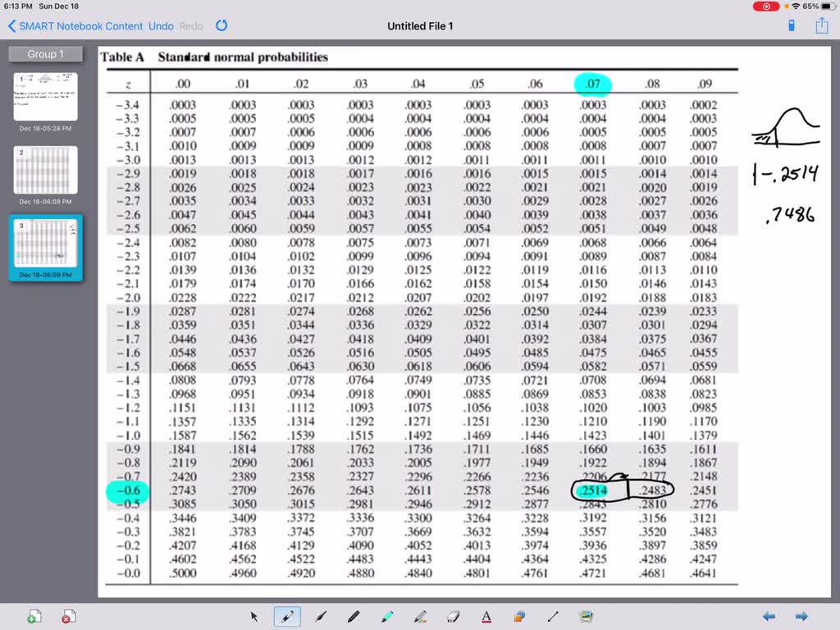Choose the calligraphic pen tool

[x=321, y=617]
